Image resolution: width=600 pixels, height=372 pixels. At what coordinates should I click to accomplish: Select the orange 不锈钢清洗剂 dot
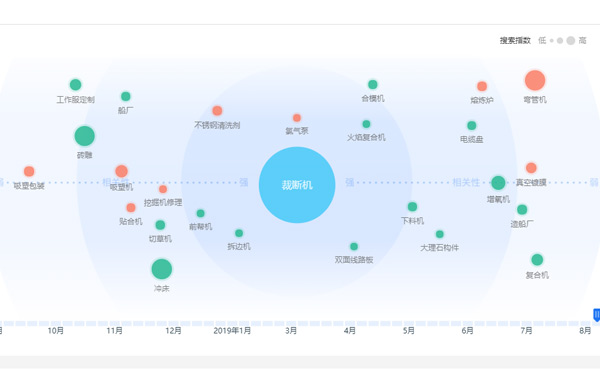click(217, 111)
